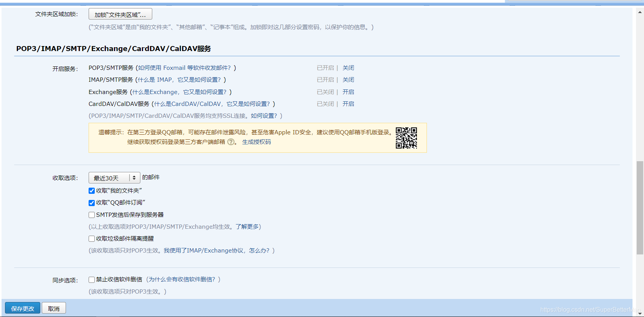Click the vertical scrollbar thumb
Screen dimensions: 644x317
(640, 208)
